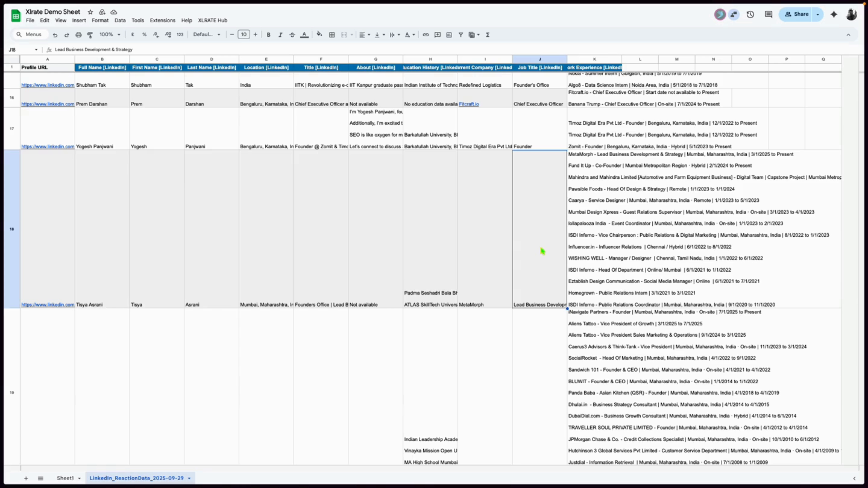Insert a link using the toolbar icon
This screenshot has width=868, height=488.
426,34
